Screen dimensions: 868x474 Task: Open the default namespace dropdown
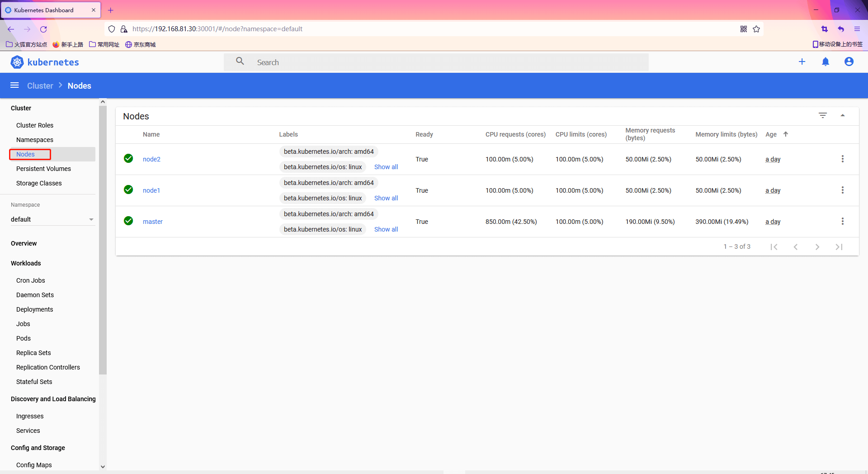(52, 219)
